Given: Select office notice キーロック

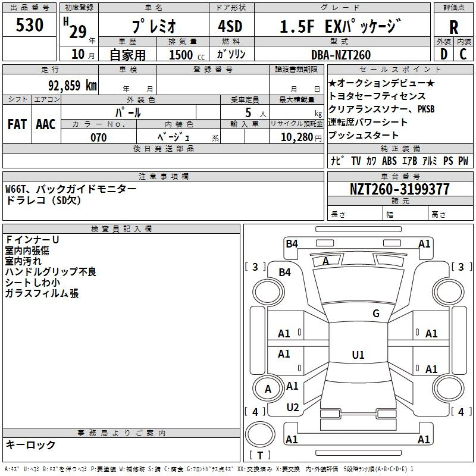Looking at the screenshot, I should [30, 444].
